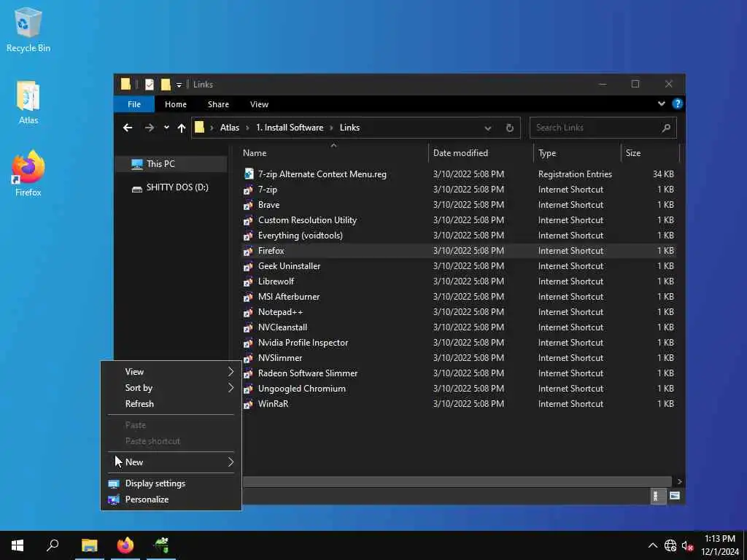Switch to the Share ribbon tab
The image size is (747, 560).
(218, 104)
